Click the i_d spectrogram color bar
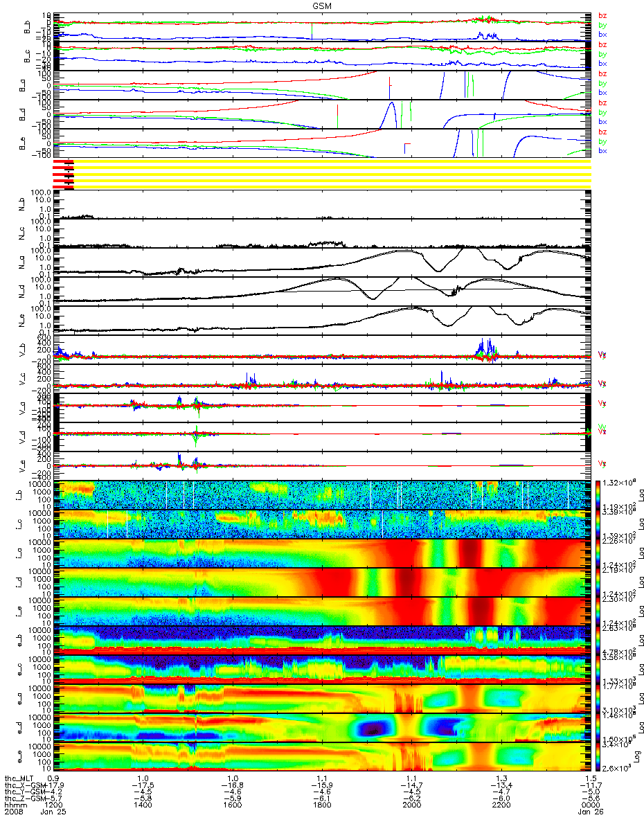The height and width of the screenshot is (831, 644). click(x=598, y=582)
